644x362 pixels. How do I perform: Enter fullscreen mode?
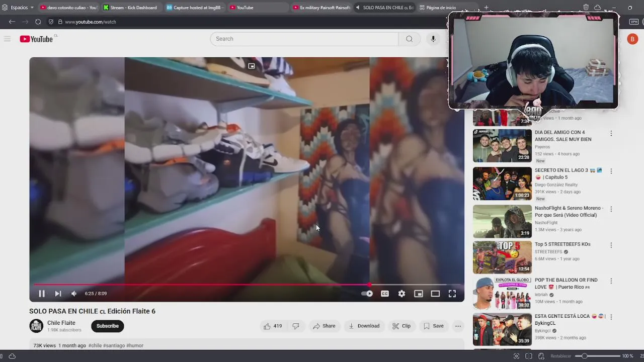tap(452, 294)
